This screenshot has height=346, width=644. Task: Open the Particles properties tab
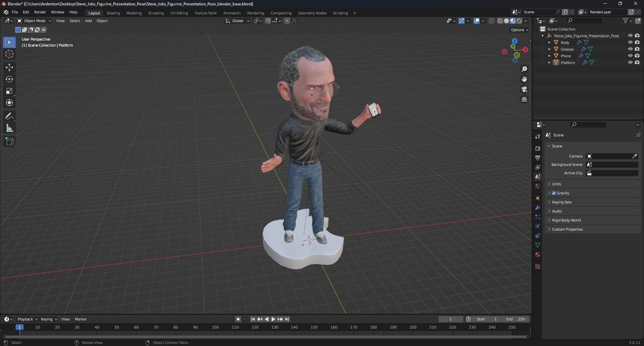(538, 217)
